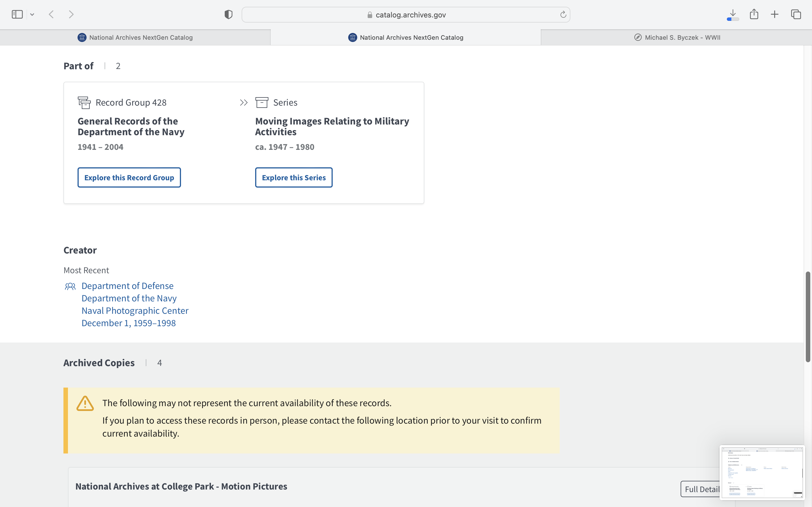Click the page's vertical scrollbar thumb

click(x=808, y=317)
